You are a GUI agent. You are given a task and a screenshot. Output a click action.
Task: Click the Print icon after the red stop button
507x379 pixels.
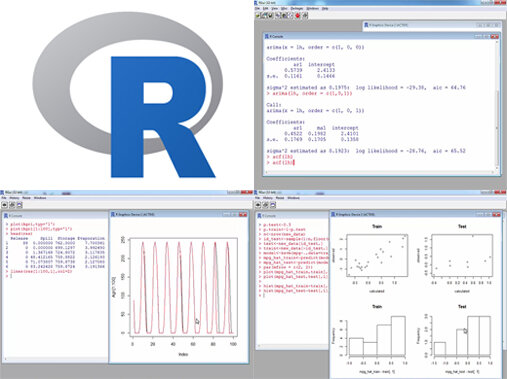[305, 15]
